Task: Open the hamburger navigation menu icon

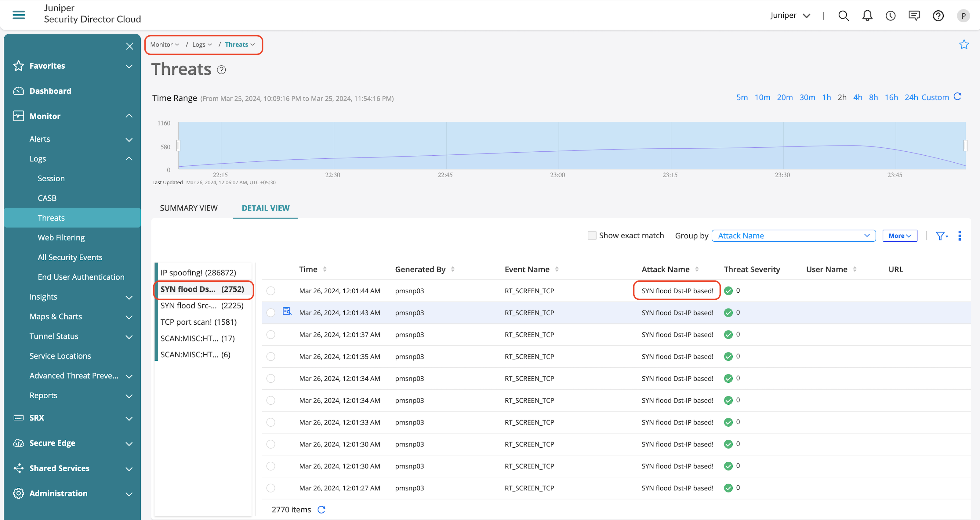Action: 19,15
